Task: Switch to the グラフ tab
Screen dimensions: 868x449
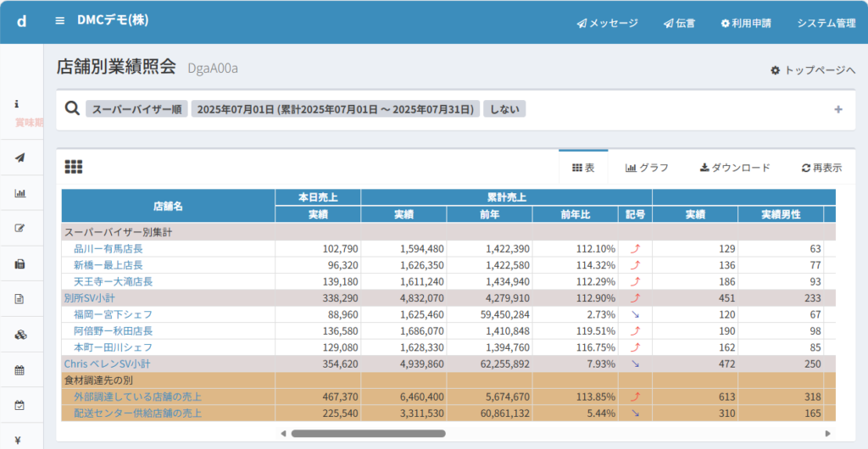Action: pos(647,168)
